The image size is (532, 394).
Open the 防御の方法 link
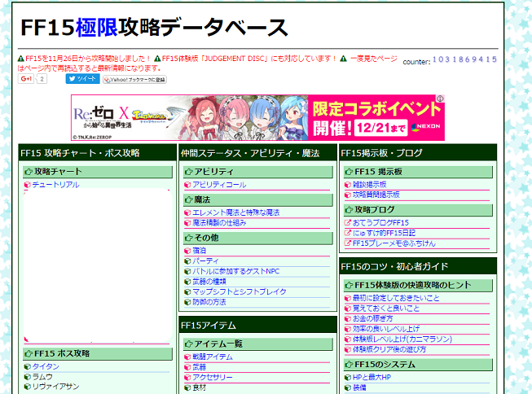point(209,302)
